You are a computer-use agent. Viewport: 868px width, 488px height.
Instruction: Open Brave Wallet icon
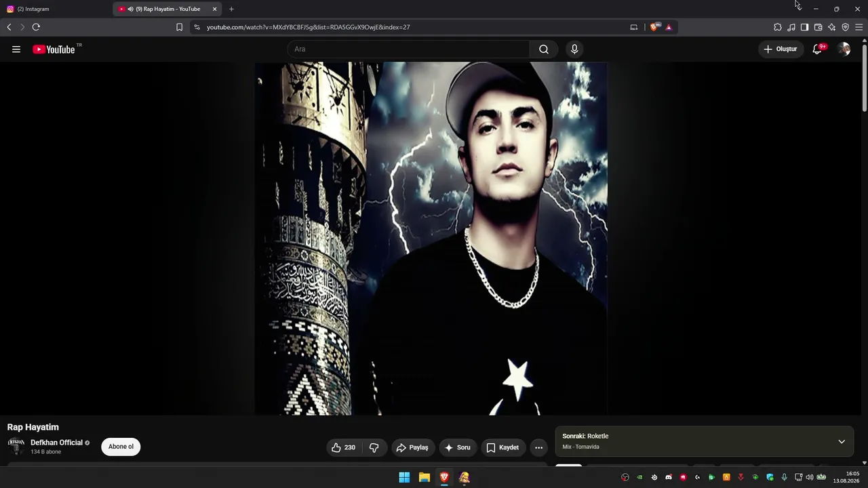click(x=818, y=27)
